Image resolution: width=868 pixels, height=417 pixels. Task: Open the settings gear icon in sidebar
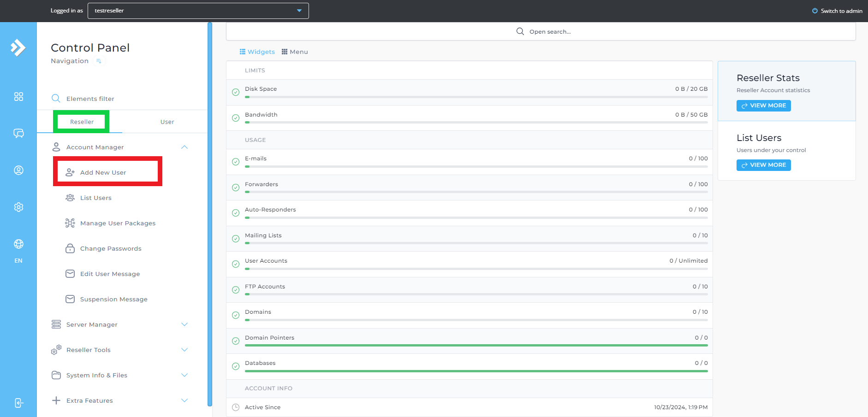pos(18,207)
